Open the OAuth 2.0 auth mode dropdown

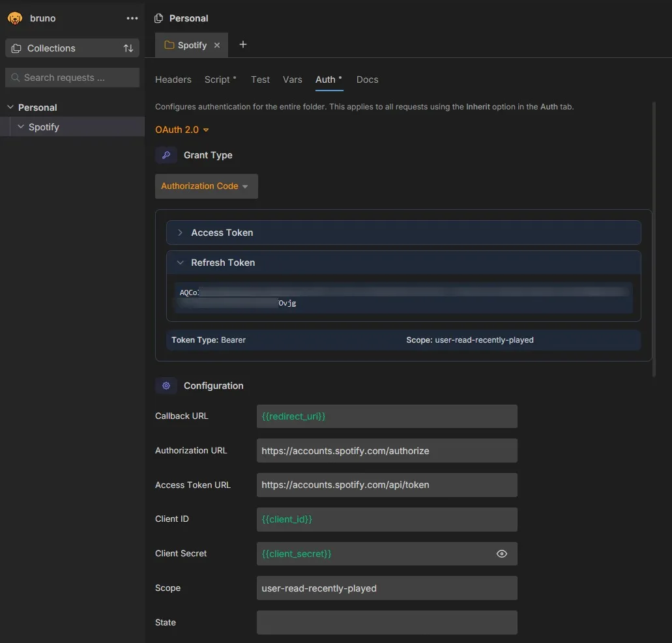[x=182, y=130]
